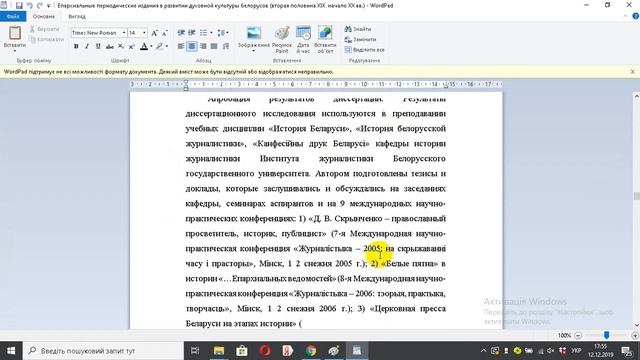Click the scroll down arrow of document
The width and height of the screenshot is (640, 360).
point(636,325)
